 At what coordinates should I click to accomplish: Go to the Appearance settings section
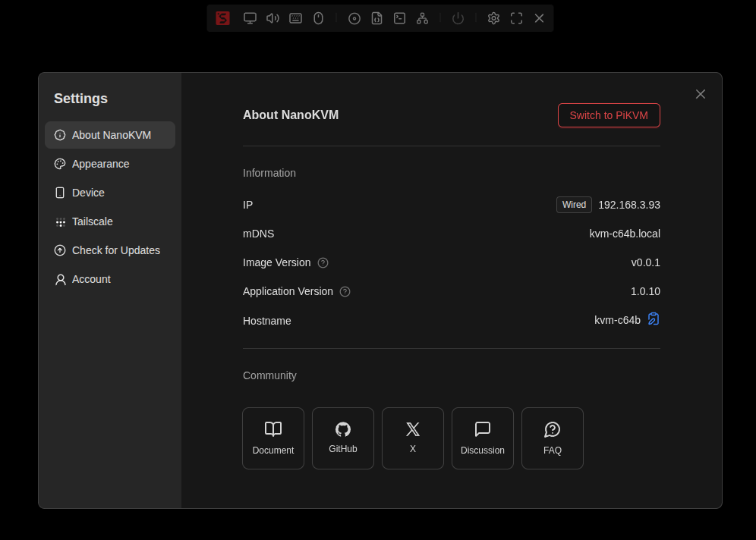click(110, 164)
